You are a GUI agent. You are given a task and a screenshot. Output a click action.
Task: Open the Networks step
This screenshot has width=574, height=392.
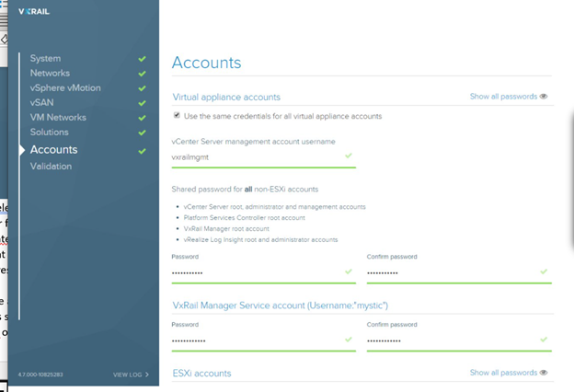[x=50, y=74]
